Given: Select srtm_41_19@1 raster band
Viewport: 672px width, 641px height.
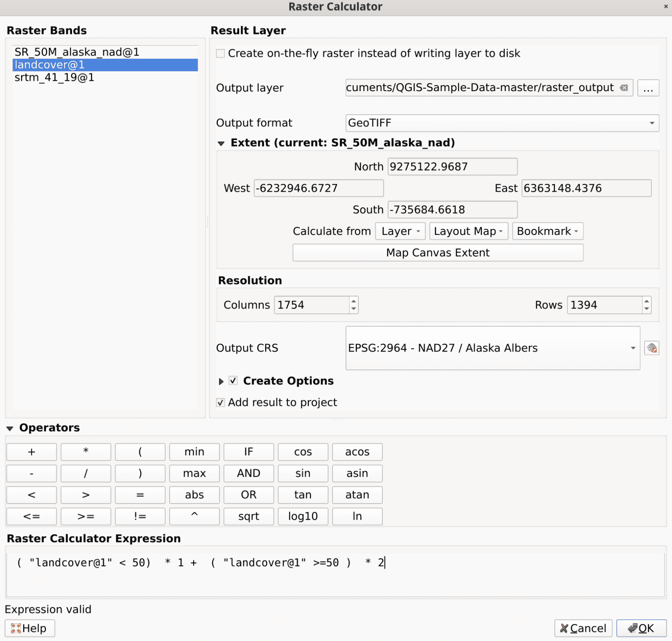Looking at the screenshot, I should click(105, 77).
